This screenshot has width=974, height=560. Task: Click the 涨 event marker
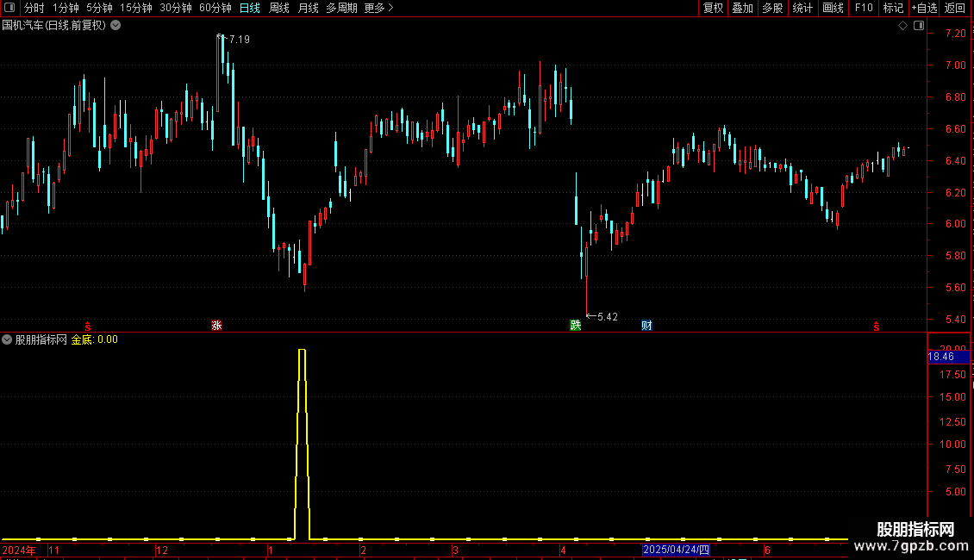tap(216, 326)
